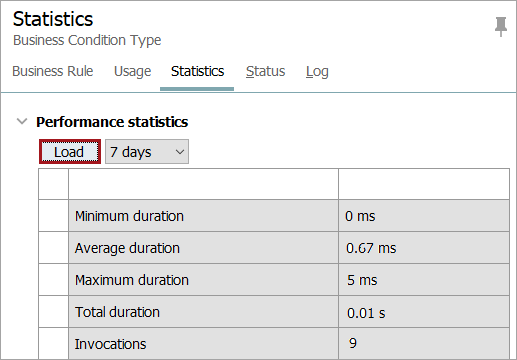
Task: Click the row selector beside Minimum duration
Action: coord(54,216)
